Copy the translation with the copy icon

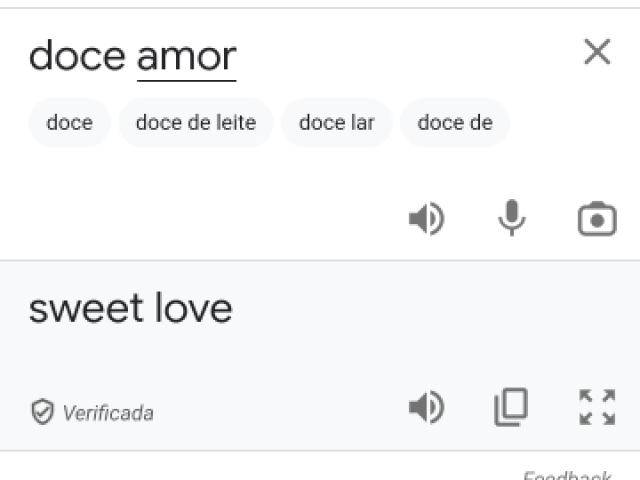pyautogui.click(x=511, y=407)
